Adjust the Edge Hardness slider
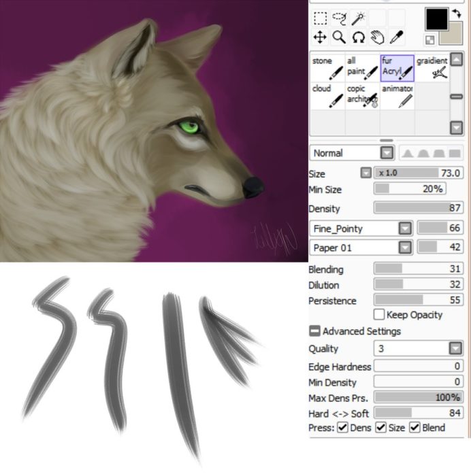Image resolution: width=471 pixels, height=476 pixels. click(419, 366)
